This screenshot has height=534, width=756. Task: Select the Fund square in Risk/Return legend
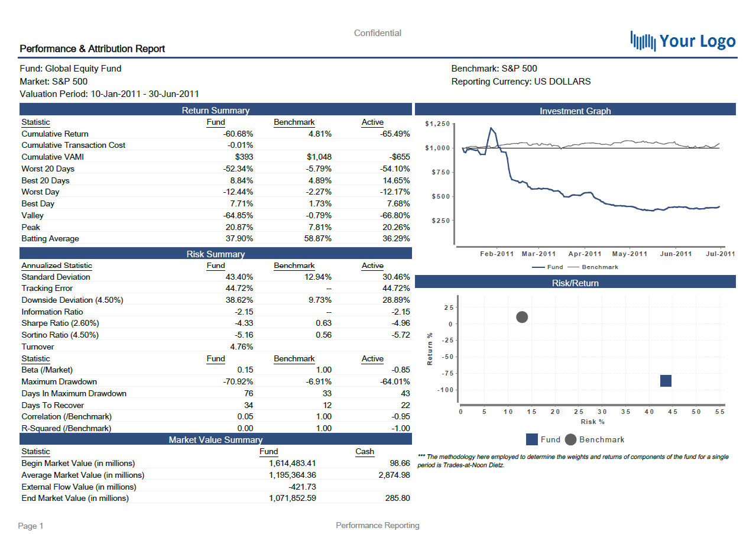[532, 439]
